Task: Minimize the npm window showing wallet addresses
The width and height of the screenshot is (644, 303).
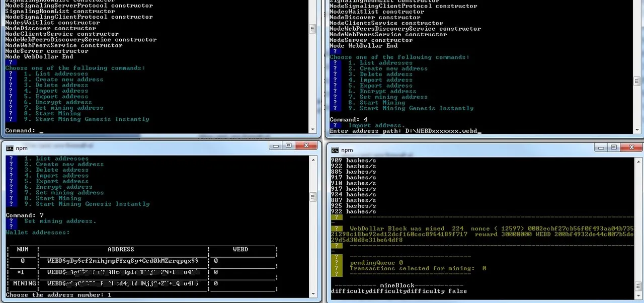Action: 276,145
